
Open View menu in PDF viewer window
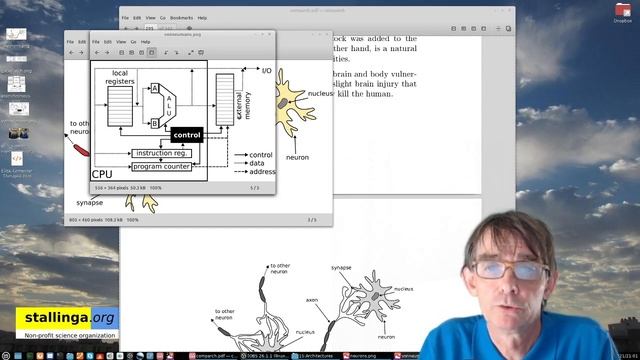coord(151,18)
